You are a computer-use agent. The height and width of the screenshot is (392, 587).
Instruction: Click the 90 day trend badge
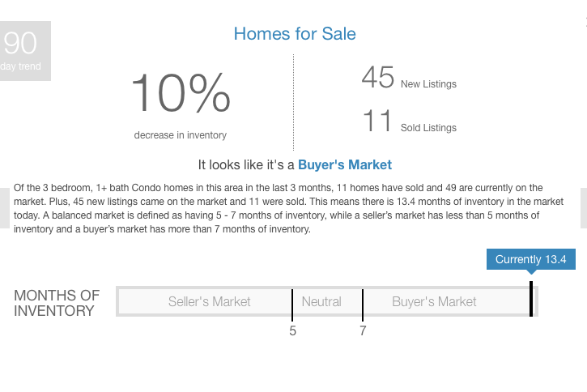[25, 51]
